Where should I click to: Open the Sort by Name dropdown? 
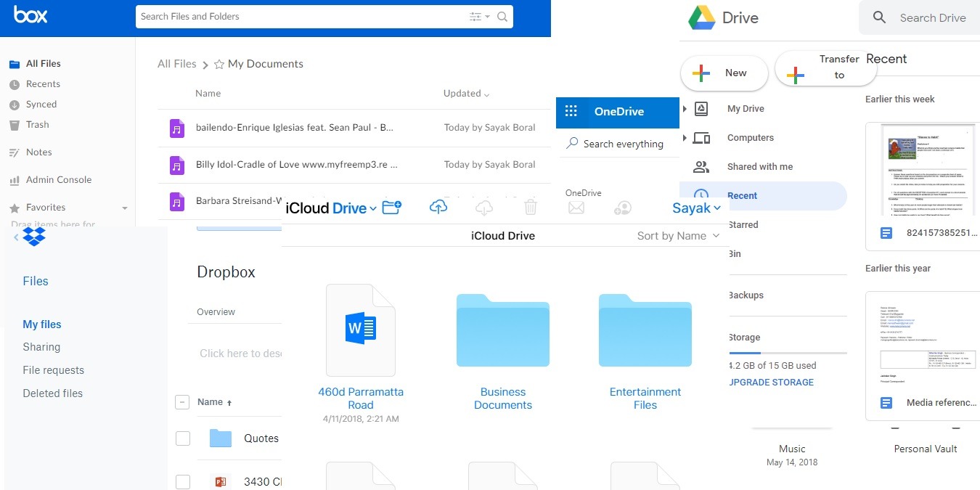[x=677, y=235]
